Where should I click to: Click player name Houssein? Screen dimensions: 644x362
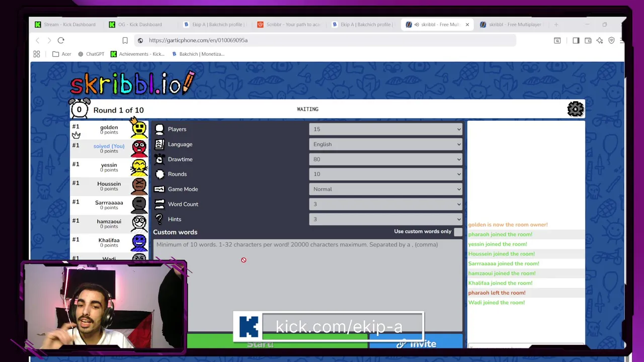tap(109, 184)
